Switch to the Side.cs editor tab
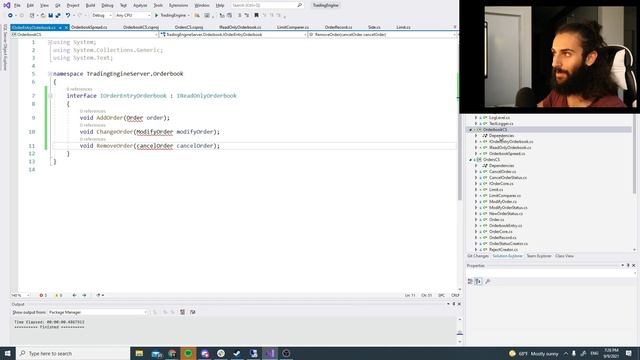The height and width of the screenshot is (360, 640). [x=374, y=27]
